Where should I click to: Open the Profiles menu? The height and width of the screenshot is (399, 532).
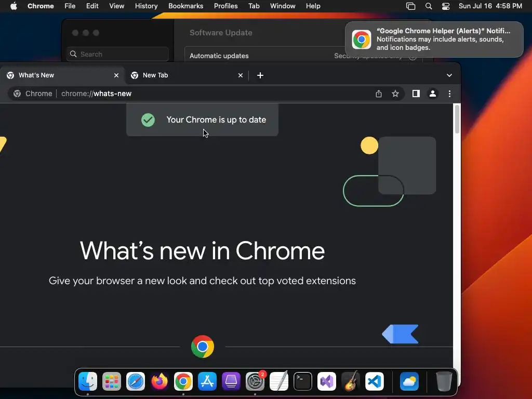pos(225,6)
